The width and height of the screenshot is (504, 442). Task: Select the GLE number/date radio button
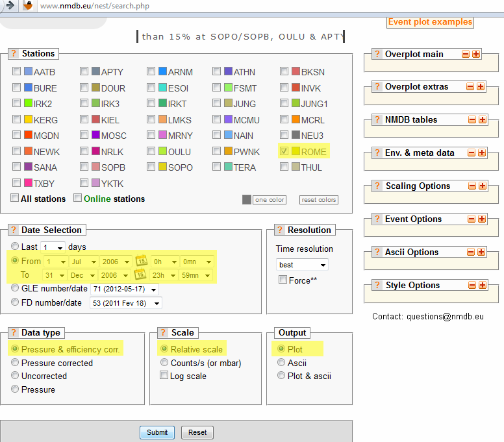coord(15,288)
